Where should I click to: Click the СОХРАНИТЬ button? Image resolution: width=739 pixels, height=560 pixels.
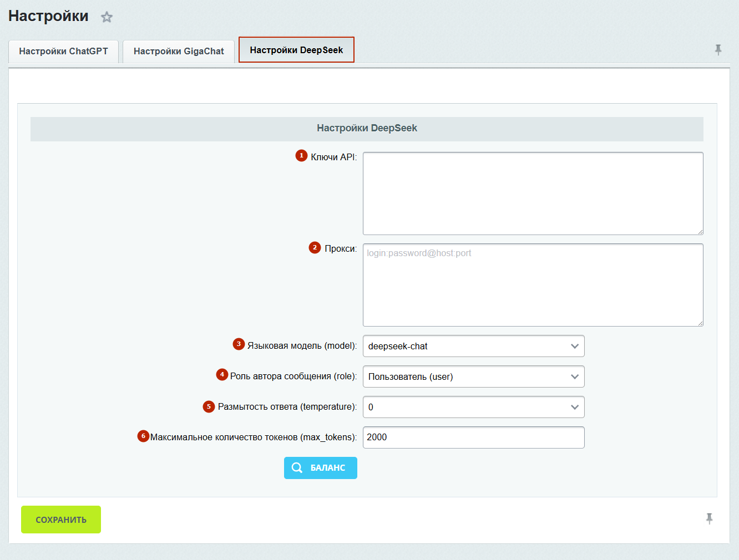[x=61, y=520]
